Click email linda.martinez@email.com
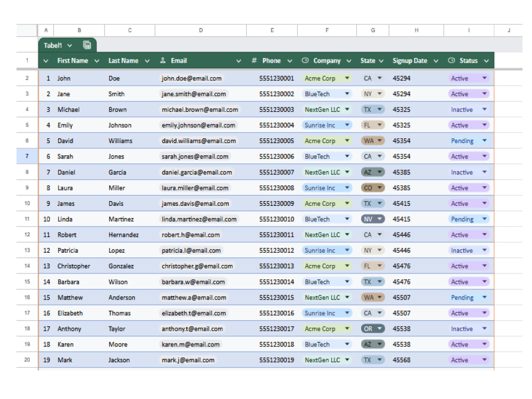Viewport: 532px width, 399px height. click(199, 219)
